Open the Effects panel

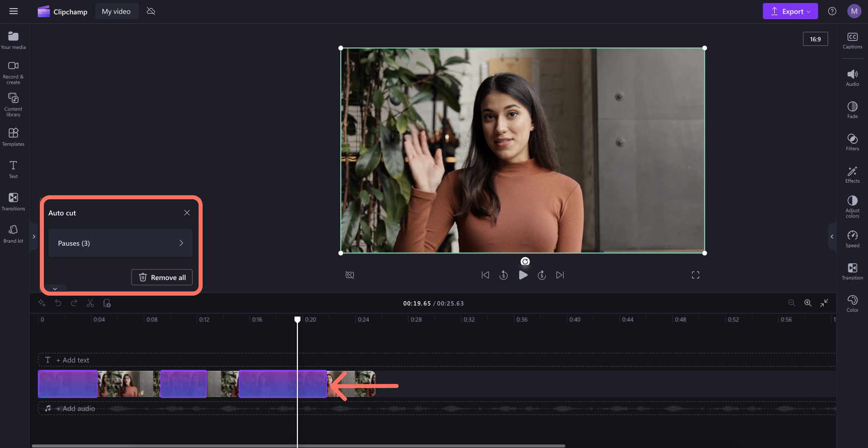(852, 175)
